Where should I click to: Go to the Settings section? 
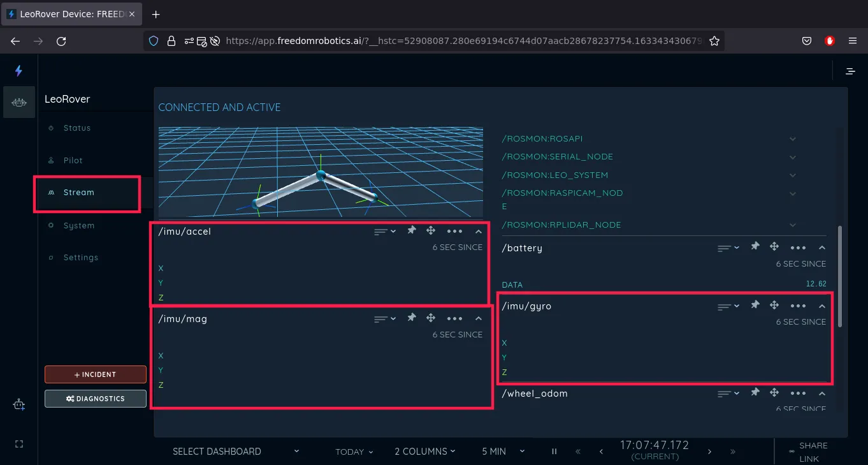80,258
